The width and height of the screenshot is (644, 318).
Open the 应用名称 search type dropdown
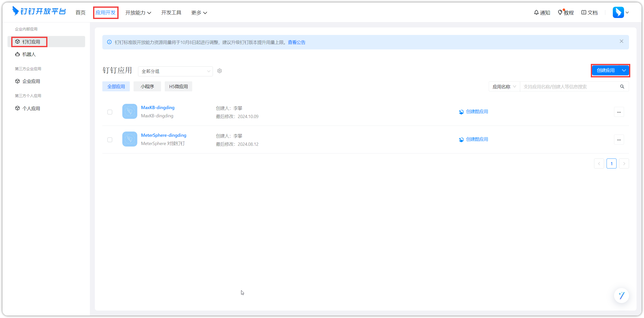pyautogui.click(x=504, y=87)
